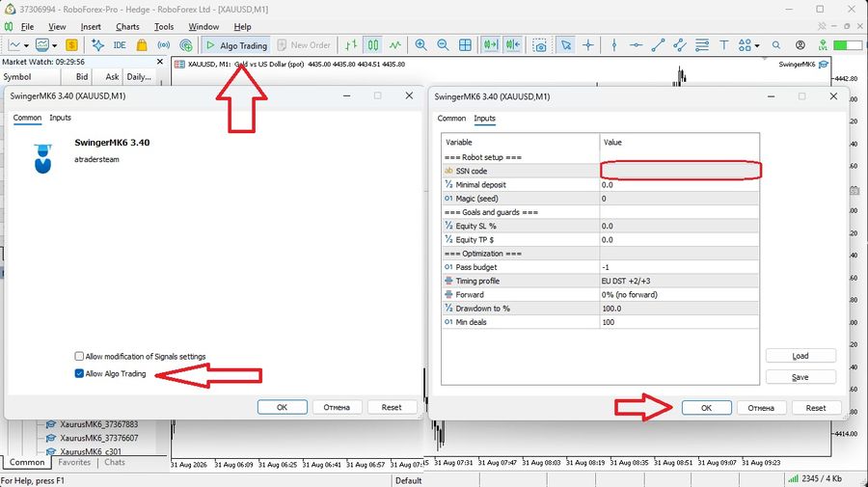Open the IDE MetaEditor
868x487 pixels.
pos(120,45)
